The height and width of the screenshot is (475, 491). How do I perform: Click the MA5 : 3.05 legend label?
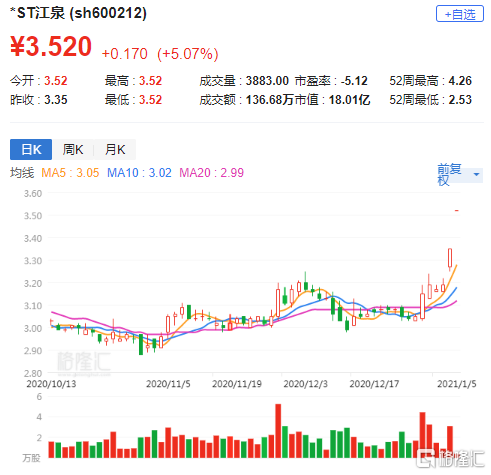70,173
